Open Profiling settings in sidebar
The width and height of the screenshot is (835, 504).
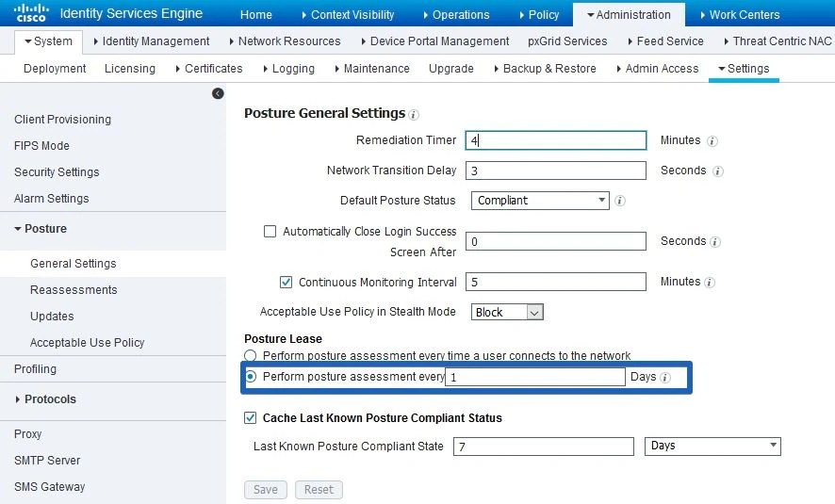pos(35,369)
